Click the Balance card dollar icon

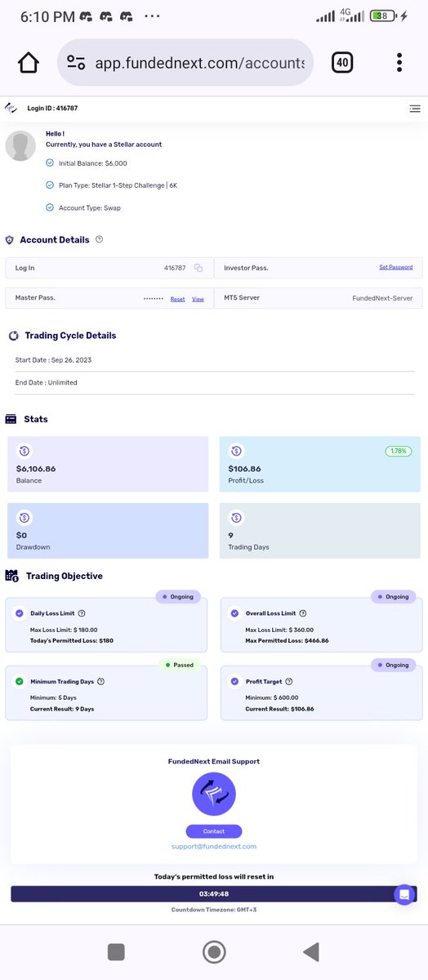pos(24,451)
